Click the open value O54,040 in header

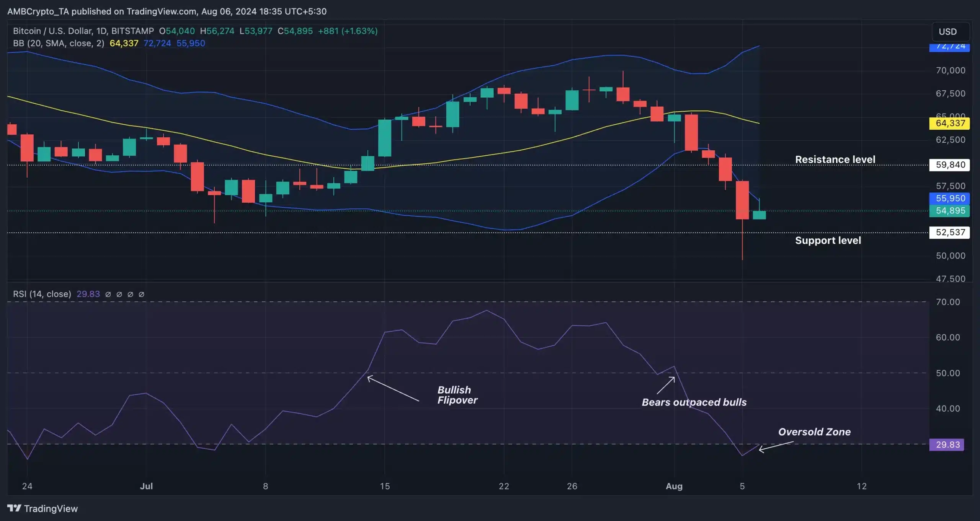pos(177,31)
